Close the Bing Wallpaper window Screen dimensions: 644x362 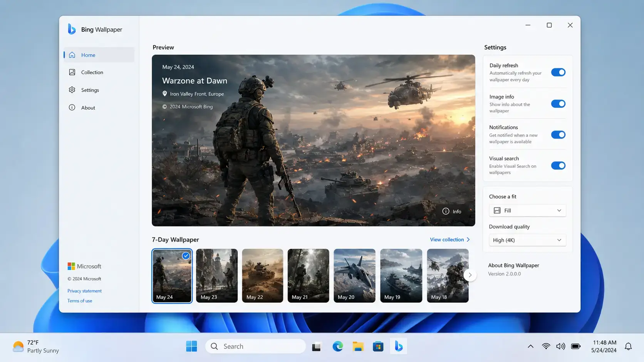[x=570, y=25]
